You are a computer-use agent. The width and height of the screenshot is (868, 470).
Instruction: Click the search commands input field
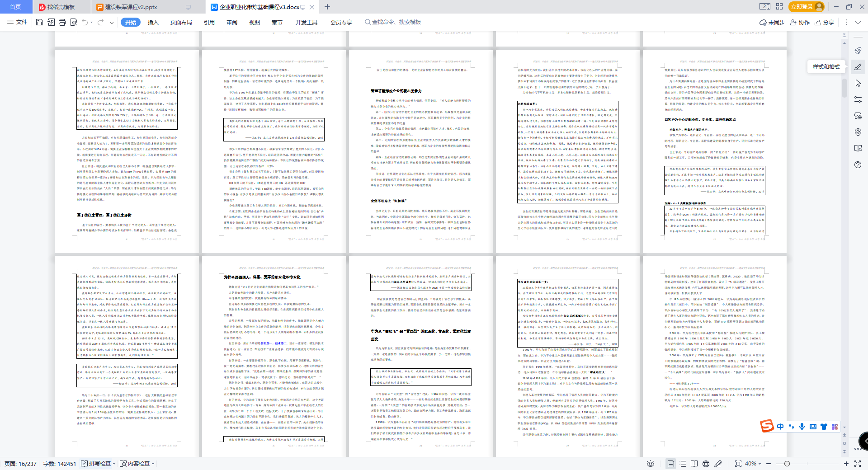[396, 22]
